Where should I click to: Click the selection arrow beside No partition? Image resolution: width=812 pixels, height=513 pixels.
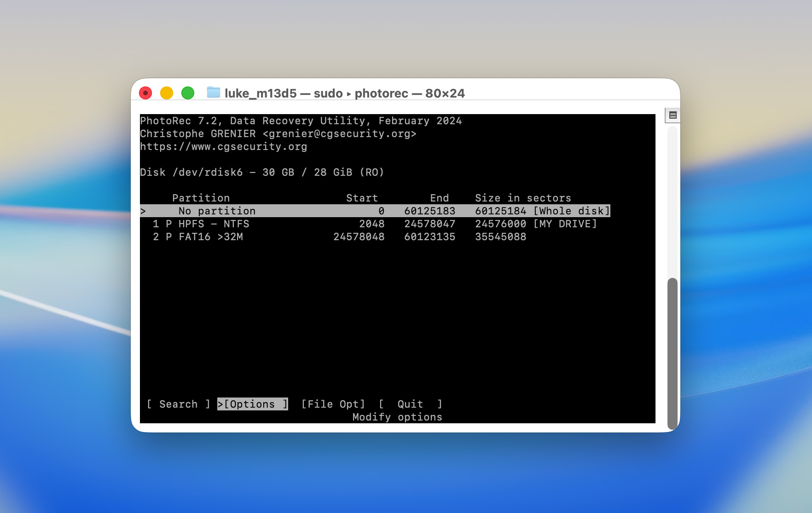pyautogui.click(x=143, y=211)
